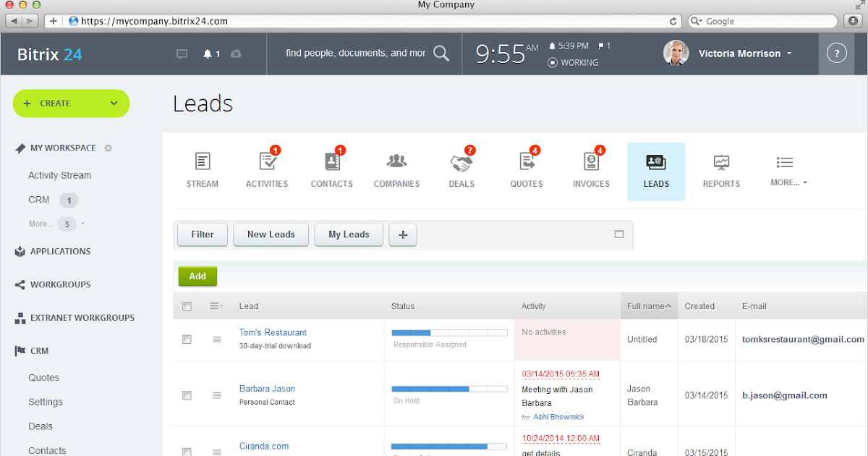Open the Tom's Restaurant lead link

pyautogui.click(x=273, y=332)
